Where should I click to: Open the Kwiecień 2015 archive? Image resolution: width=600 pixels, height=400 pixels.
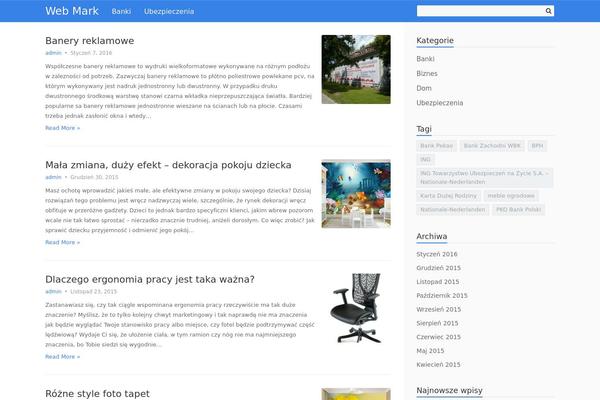click(438, 364)
